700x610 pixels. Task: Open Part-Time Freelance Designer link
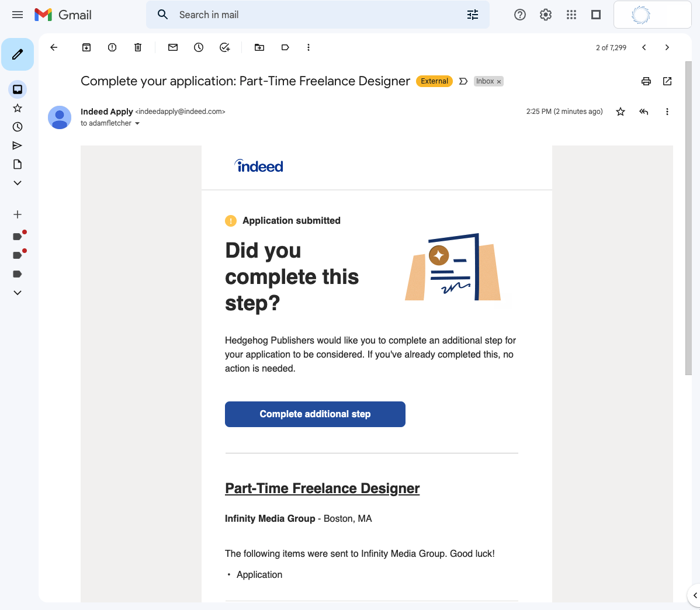click(x=323, y=488)
